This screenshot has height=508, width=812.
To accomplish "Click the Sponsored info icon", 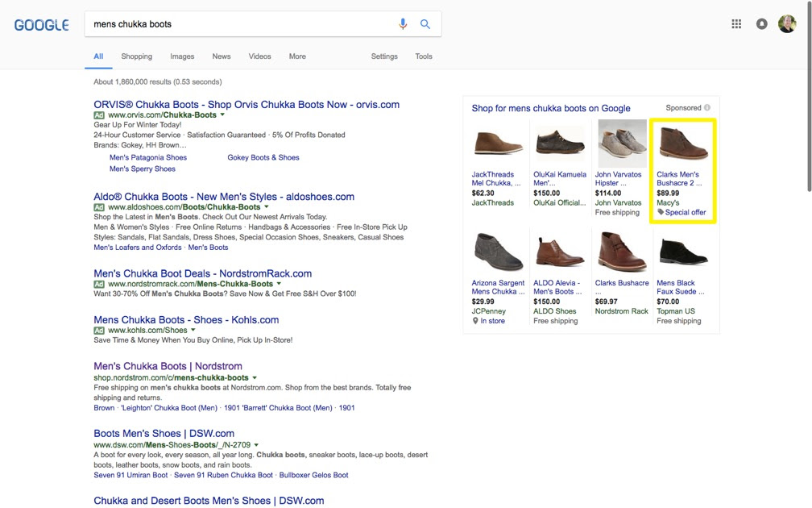I will [707, 108].
